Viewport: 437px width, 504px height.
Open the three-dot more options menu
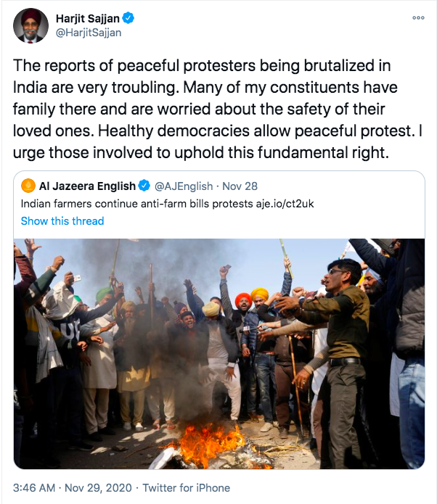[x=417, y=17]
